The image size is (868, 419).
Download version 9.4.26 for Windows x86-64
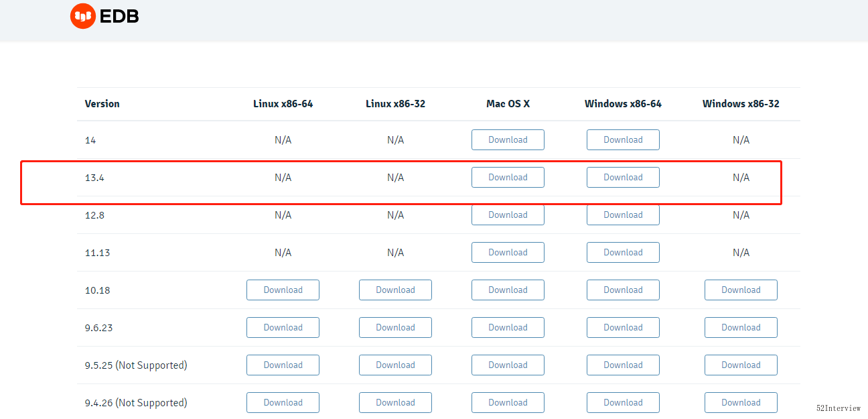tap(623, 403)
